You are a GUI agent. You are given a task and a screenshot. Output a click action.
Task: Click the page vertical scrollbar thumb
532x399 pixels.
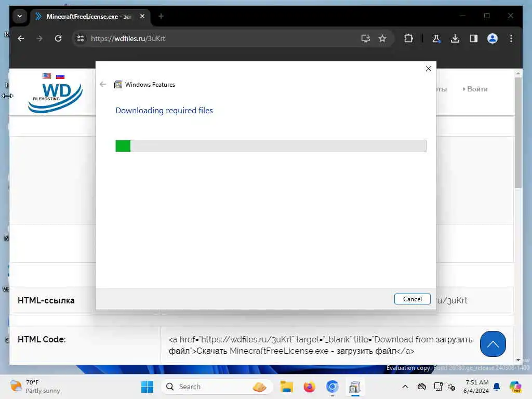click(x=518, y=132)
